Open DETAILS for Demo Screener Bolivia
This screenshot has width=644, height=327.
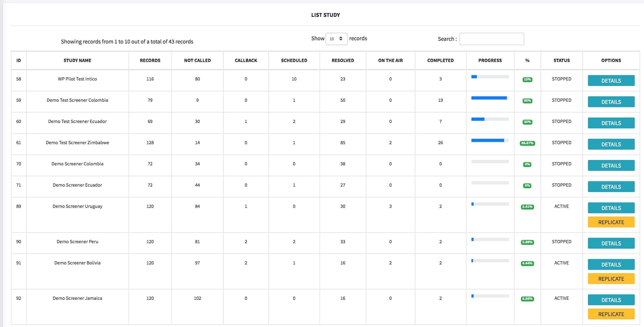pos(611,264)
